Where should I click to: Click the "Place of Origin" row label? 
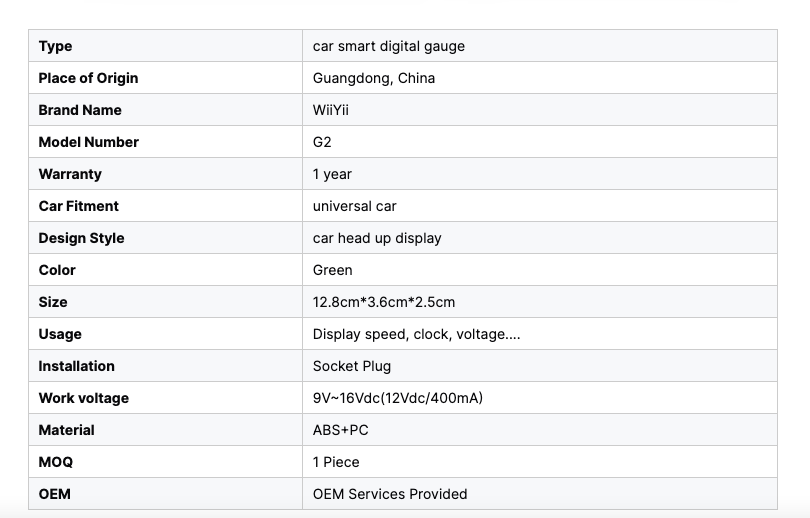88,78
